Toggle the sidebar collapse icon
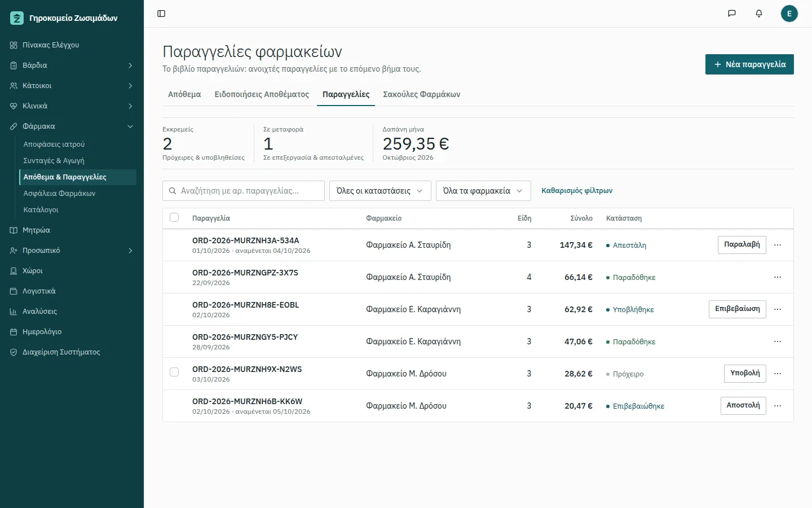 coord(161,14)
